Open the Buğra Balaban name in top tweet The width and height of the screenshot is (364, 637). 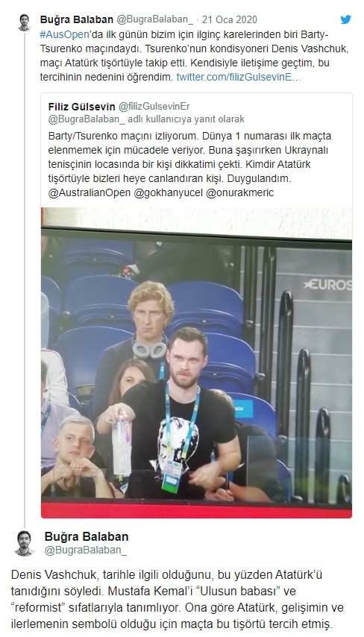click(76, 19)
